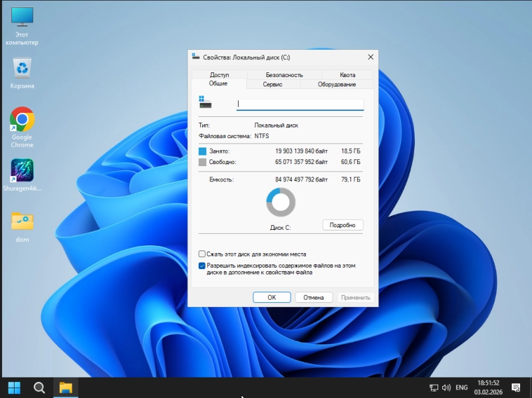Click the Подробно button
The height and width of the screenshot is (398, 532).
pyautogui.click(x=342, y=225)
